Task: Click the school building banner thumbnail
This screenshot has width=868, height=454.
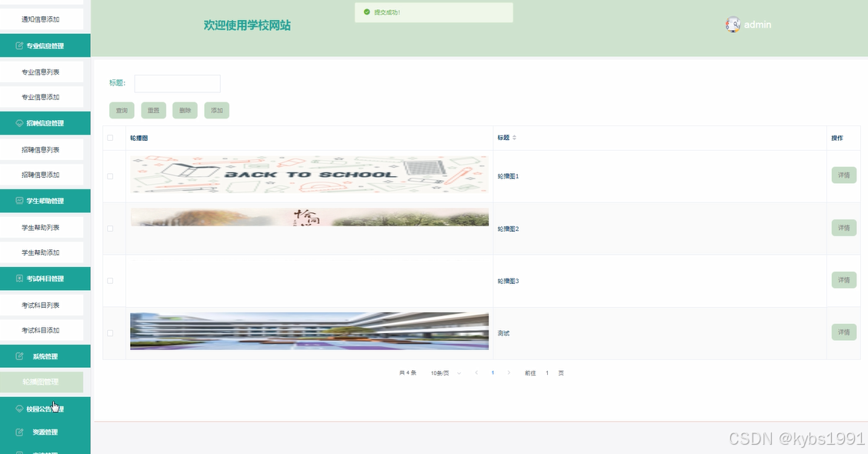Action: click(309, 331)
